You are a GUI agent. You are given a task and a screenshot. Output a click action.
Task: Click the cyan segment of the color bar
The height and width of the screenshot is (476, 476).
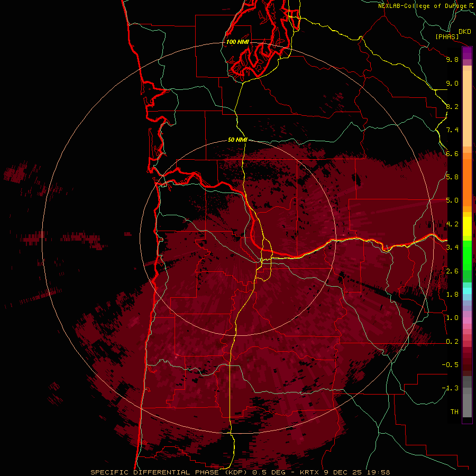pyautogui.click(x=467, y=291)
